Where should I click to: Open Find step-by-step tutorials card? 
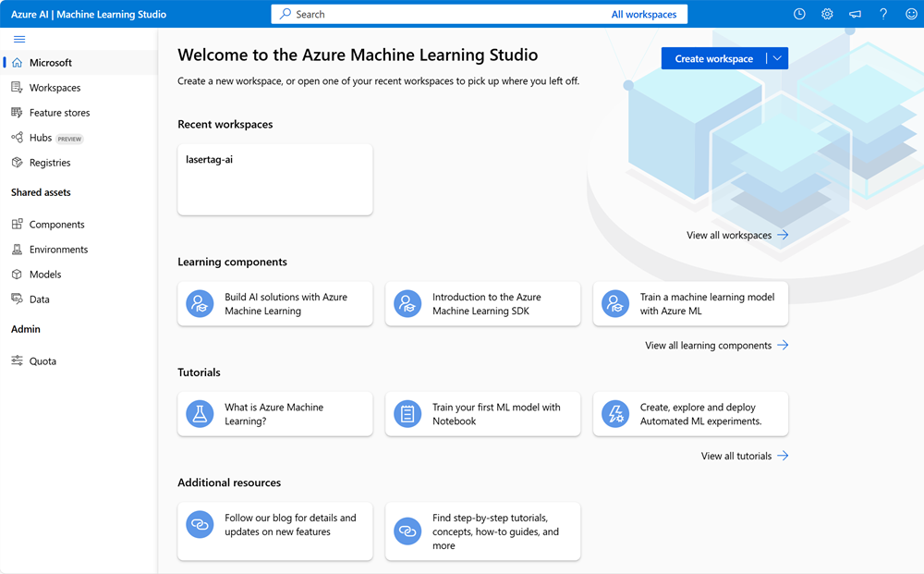(x=482, y=531)
